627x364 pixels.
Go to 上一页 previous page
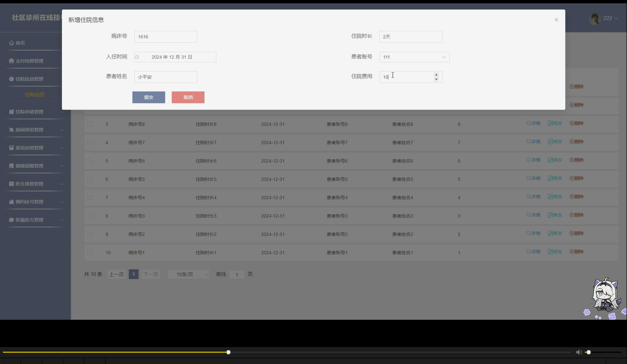tap(117, 274)
